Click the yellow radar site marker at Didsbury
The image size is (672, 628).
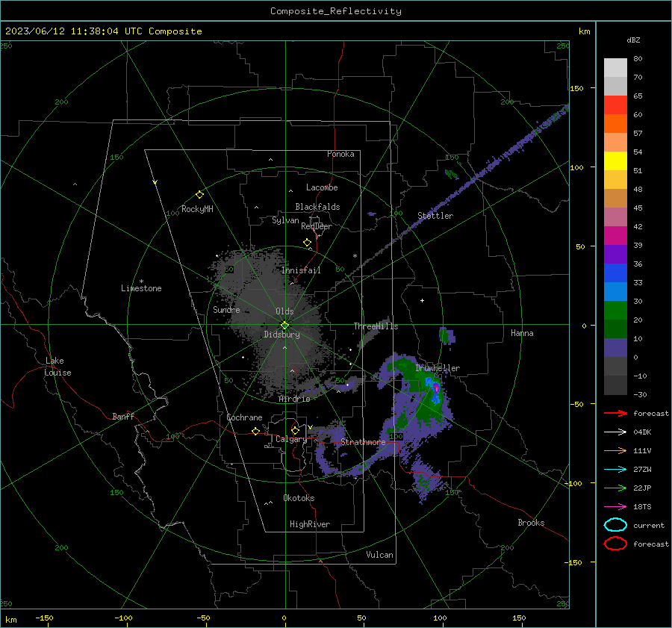coord(284,325)
